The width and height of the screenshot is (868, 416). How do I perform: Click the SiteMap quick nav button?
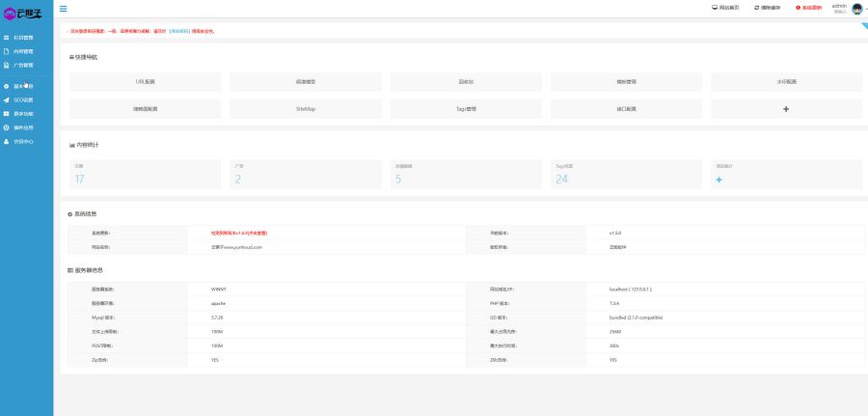coord(306,109)
